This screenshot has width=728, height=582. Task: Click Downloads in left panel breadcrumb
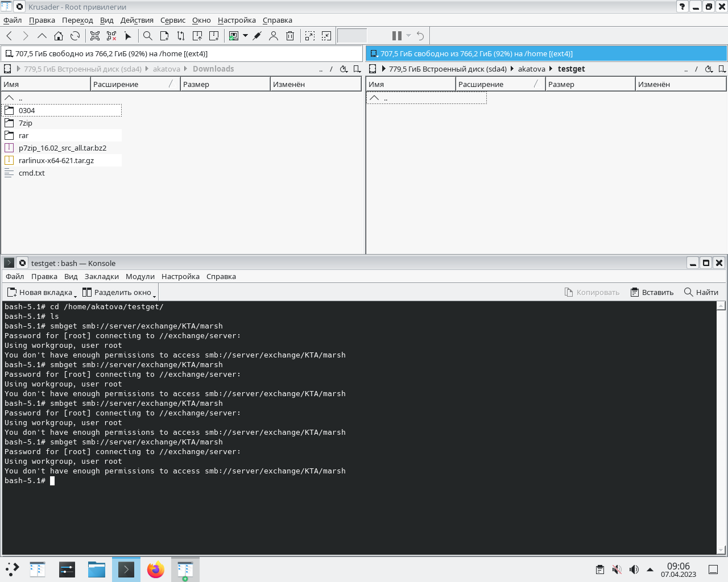coord(213,69)
